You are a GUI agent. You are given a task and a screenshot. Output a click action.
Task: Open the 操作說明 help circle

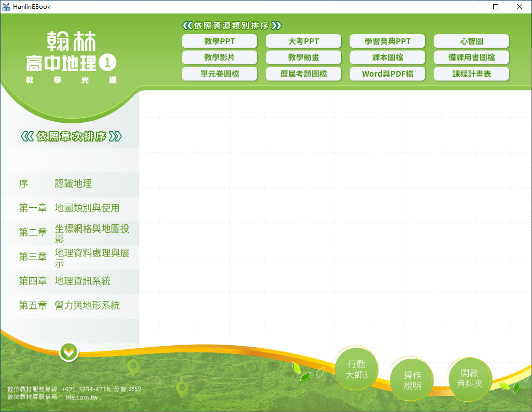(412, 380)
